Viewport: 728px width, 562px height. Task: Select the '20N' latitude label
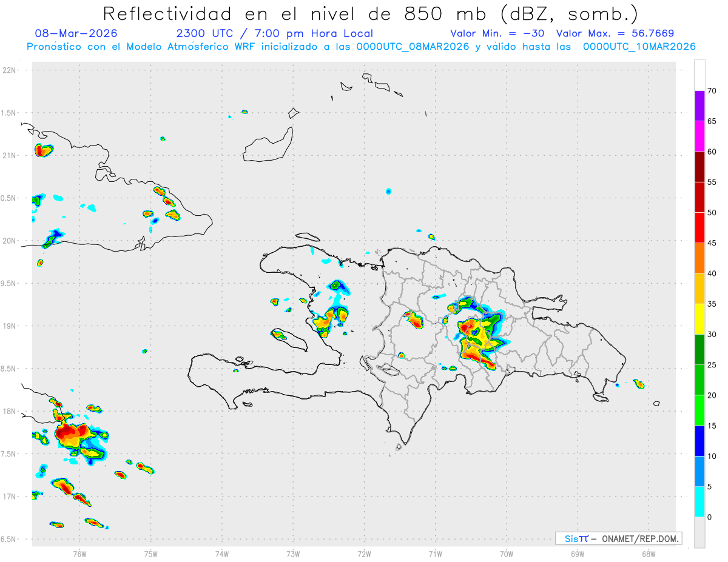(10, 241)
